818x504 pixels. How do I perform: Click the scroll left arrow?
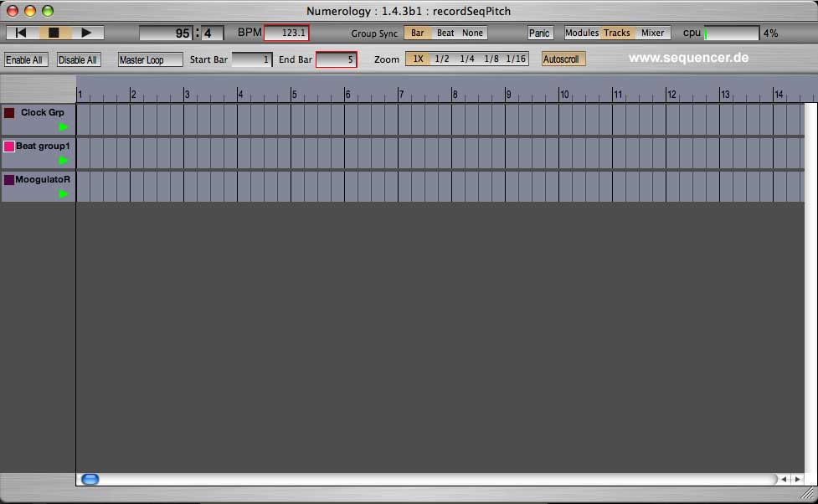coord(784,479)
